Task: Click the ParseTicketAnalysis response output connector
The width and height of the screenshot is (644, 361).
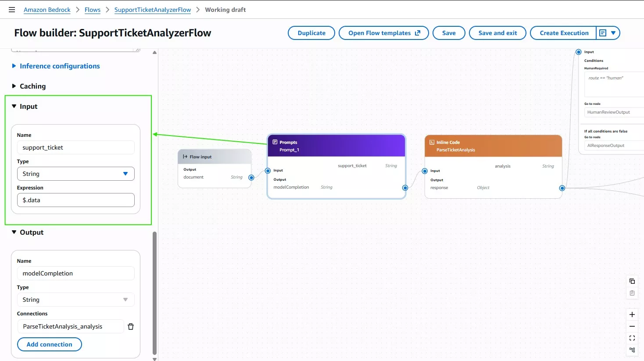Action: 562,188
